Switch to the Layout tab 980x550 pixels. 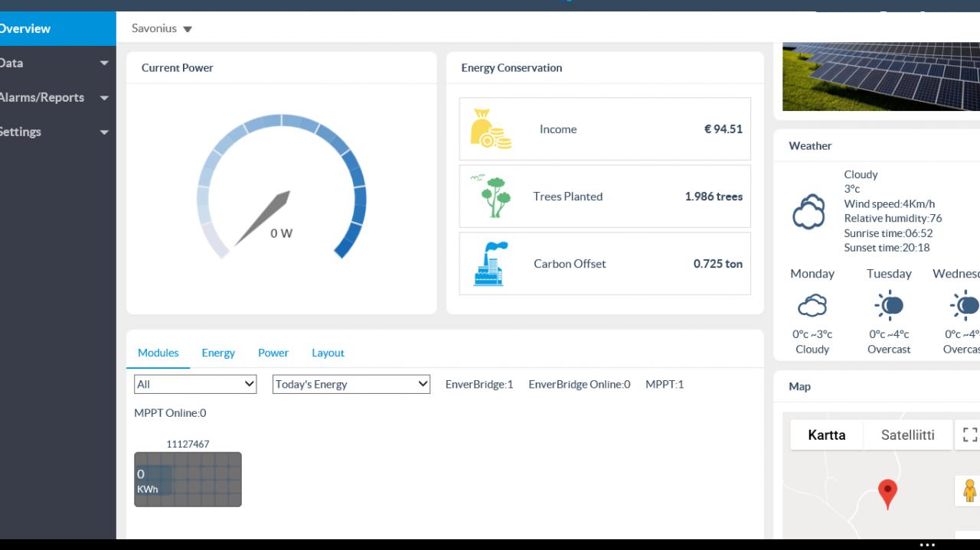pos(328,353)
